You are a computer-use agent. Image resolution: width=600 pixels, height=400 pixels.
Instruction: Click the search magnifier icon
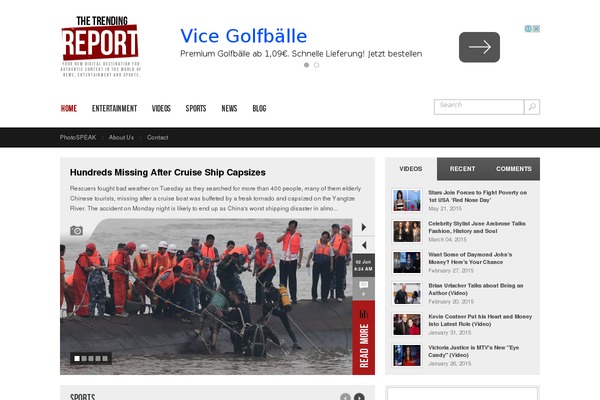click(532, 107)
